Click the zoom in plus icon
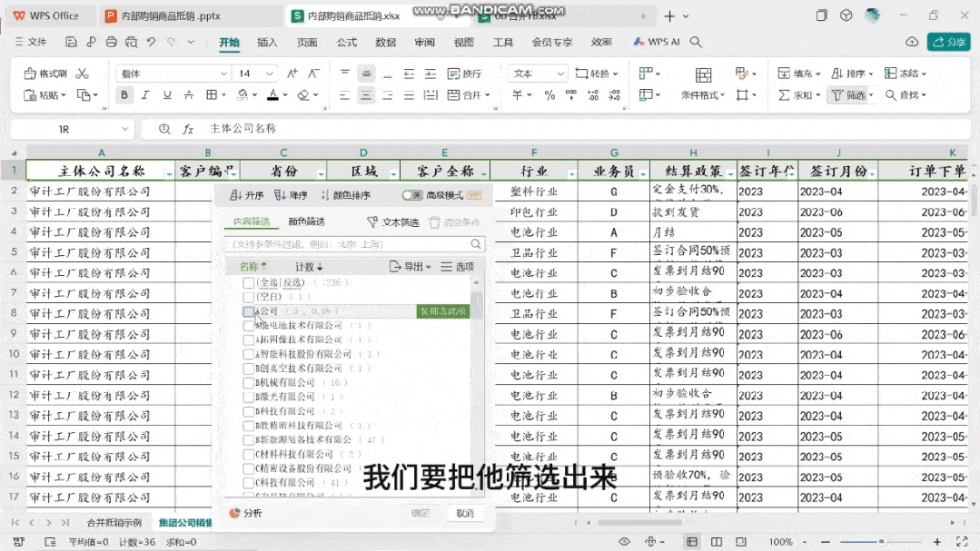The image size is (980, 551). 937,542
